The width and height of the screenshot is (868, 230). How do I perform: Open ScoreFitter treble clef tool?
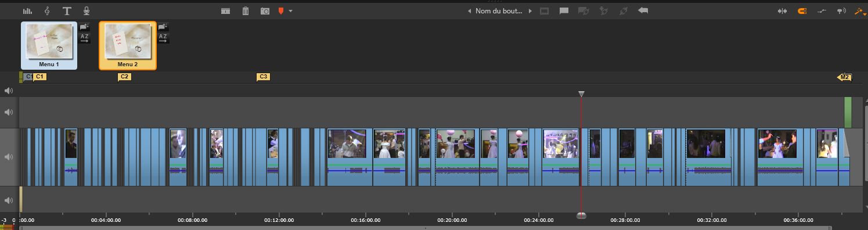point(47,11)
